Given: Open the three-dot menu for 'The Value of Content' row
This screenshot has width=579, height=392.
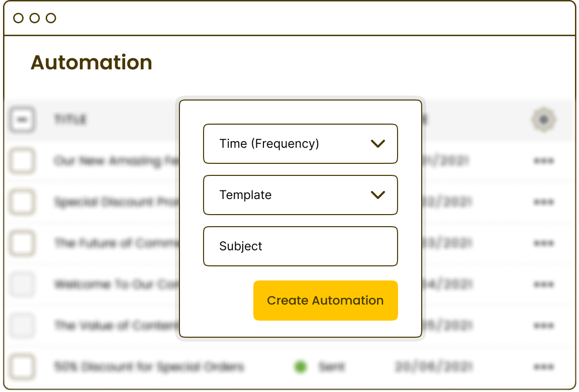Looking at the screenshot, I should tap(543, 326).
